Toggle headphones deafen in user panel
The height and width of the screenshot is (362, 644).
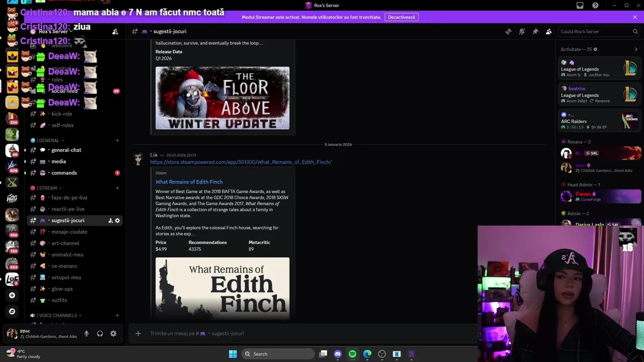[100, 333]
